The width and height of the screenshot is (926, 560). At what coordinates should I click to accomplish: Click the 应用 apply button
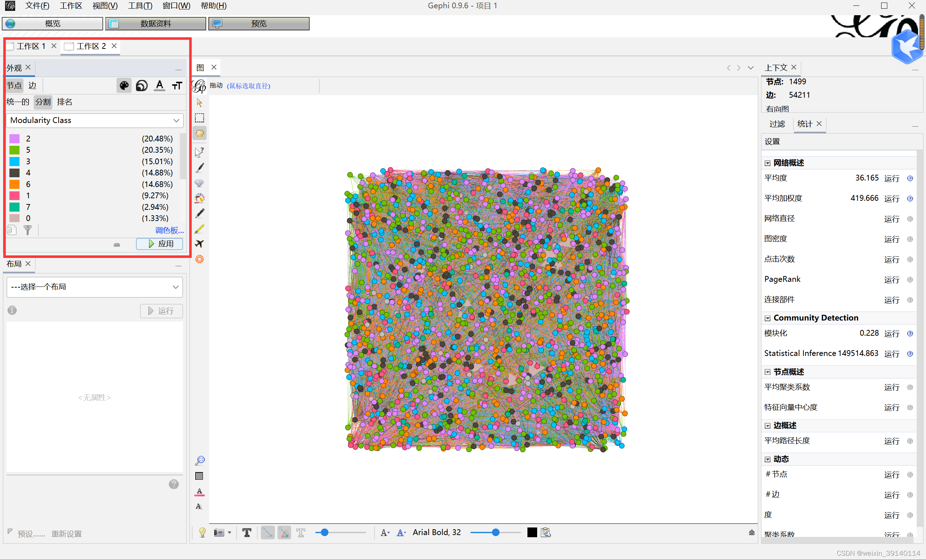tap(160, 244)
